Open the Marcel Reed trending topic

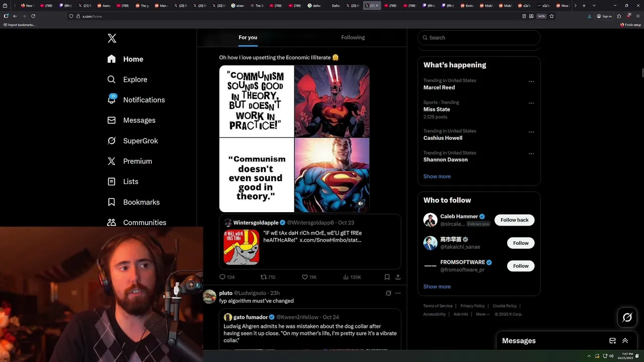coord(439,87)
